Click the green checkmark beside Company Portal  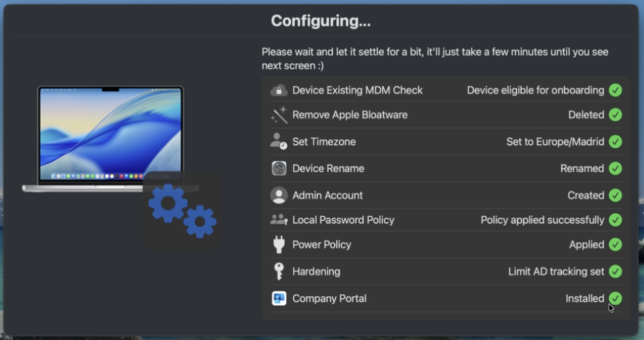[616, 299]
